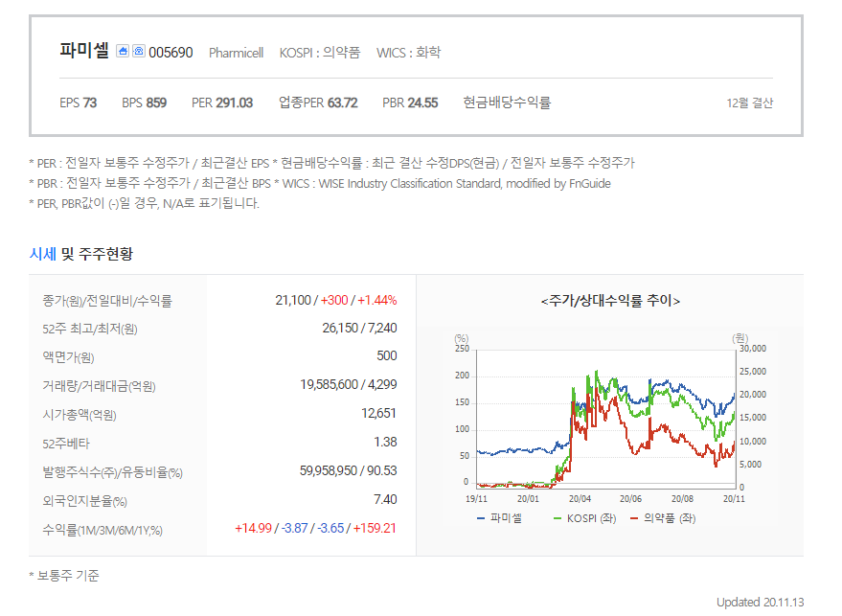Click the * 보통주 기준 footnote
Viewport: 842px width, 616px height.
click(x=64, y=576)
